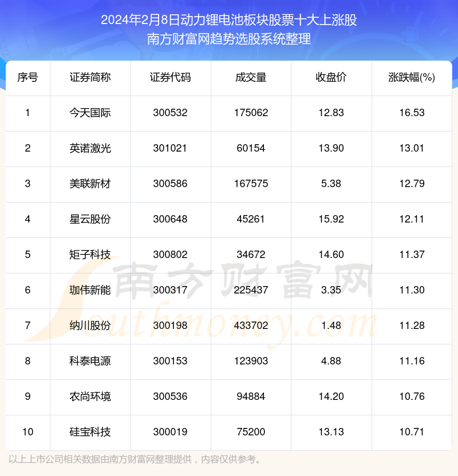Click volume value 45261
Image resolution: width=458 pixels, height=476 pixels.
click(251, 219)
